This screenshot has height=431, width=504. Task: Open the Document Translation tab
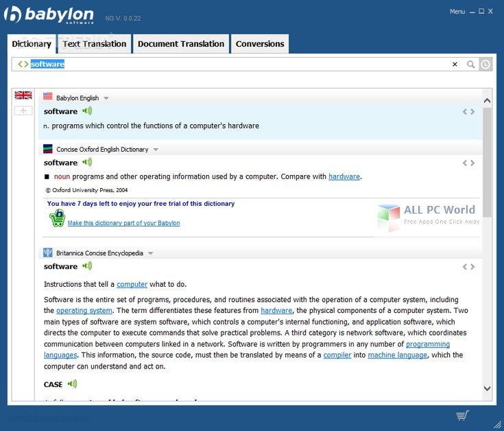pos(181,44)
